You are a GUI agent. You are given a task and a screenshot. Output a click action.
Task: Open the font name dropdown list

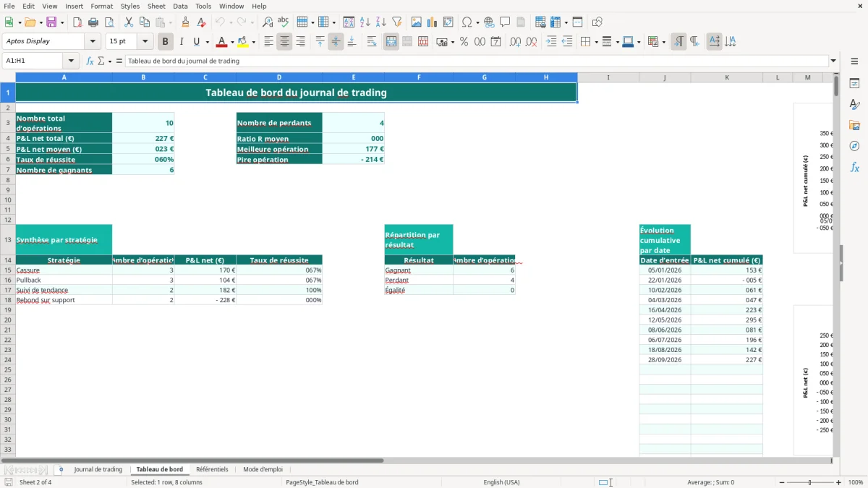coord(93,42)
